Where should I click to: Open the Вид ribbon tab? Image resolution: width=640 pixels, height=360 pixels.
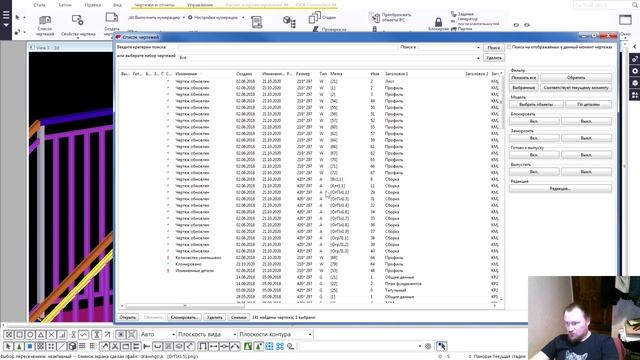click(x=117, y=5)
